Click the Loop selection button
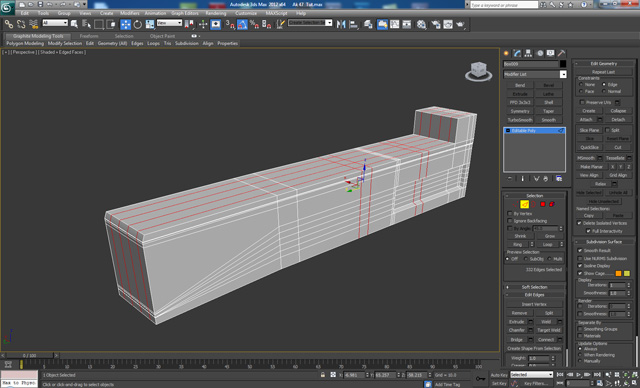Viewport: 640px width, 388px height. click(547, 244)
